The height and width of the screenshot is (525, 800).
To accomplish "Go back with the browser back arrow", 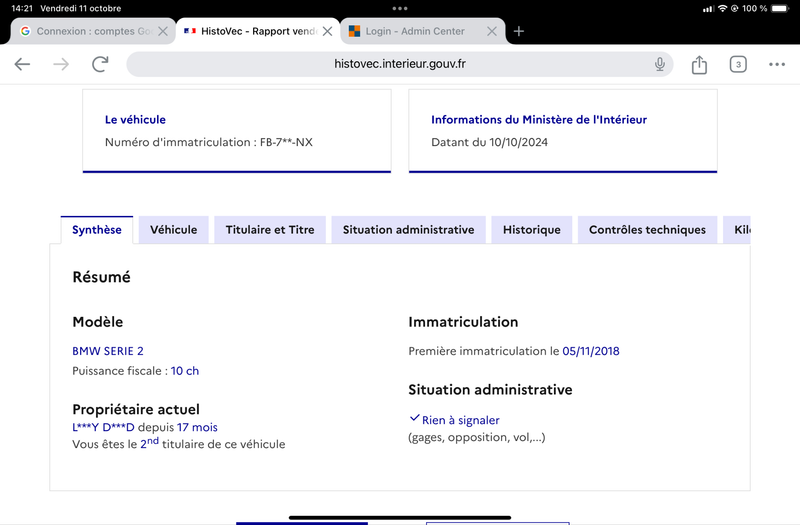I will tap(22, 64).
